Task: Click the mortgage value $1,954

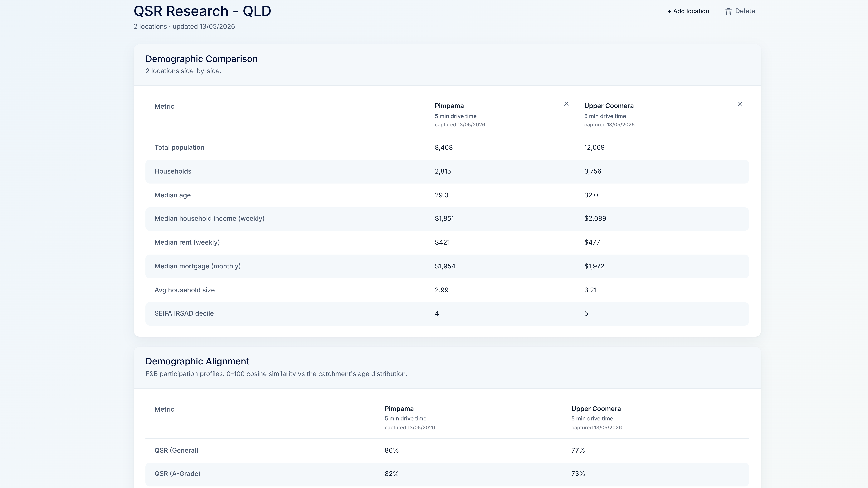Action: coord(445,266)
